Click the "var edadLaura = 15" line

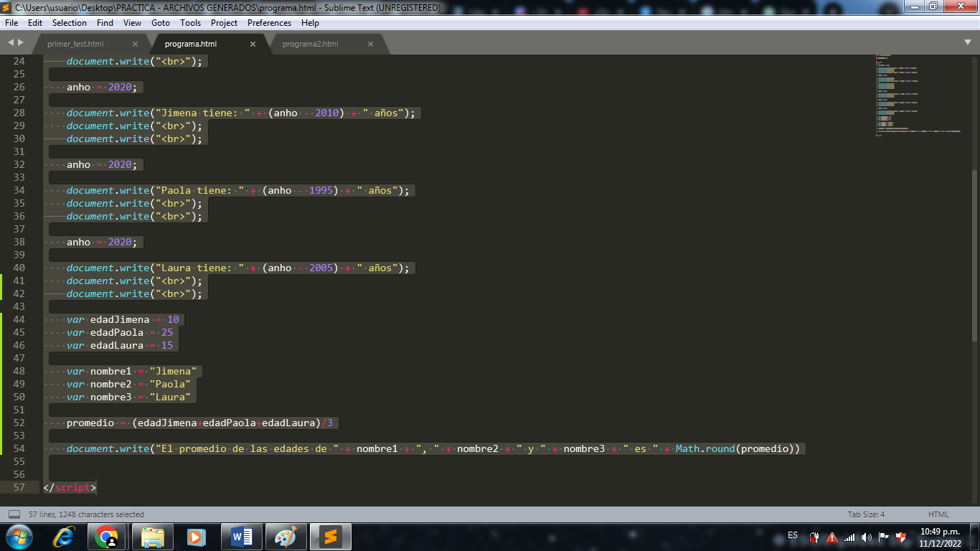click(x=120, y=345)
